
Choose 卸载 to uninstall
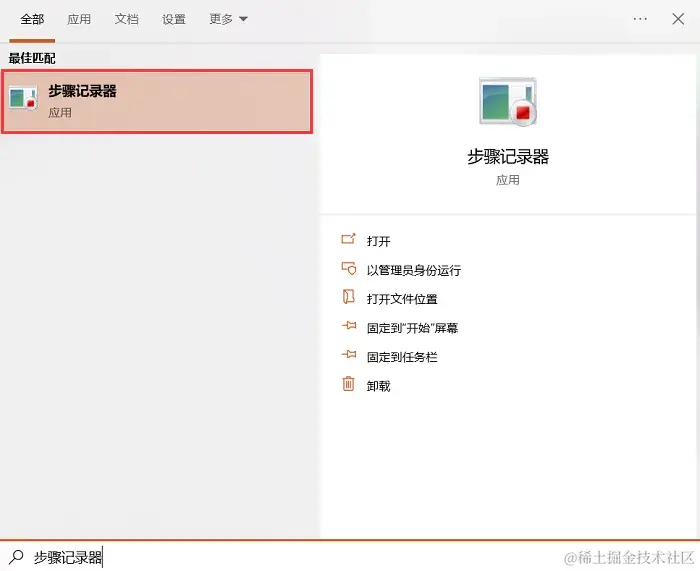point(378,386)
